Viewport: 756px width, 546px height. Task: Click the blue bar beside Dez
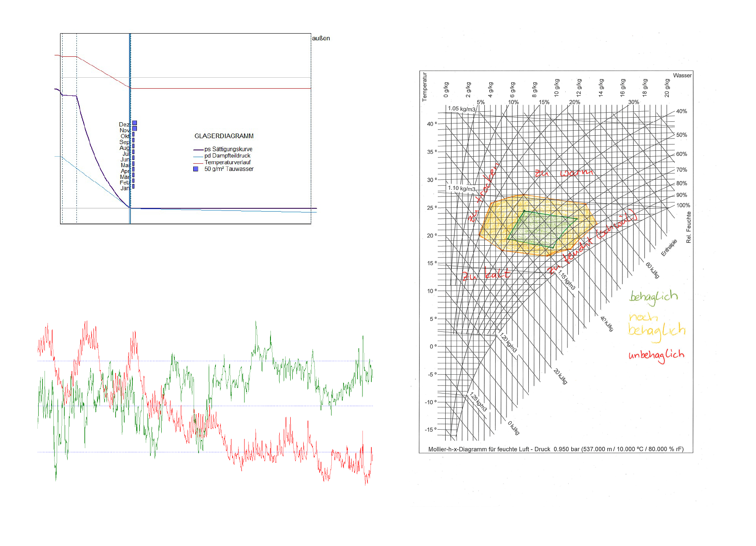coord(134,123)
